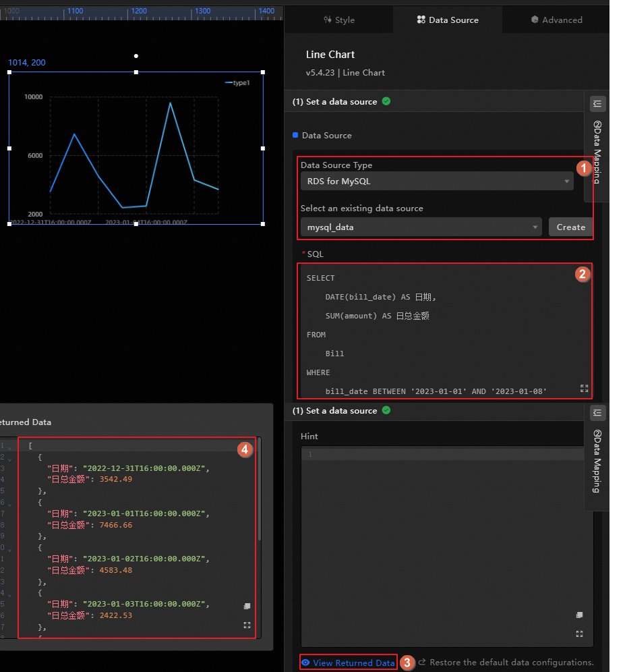The image size is (625, 672).
Task: Click the Create data source button
Action: (x=570, y=227)
